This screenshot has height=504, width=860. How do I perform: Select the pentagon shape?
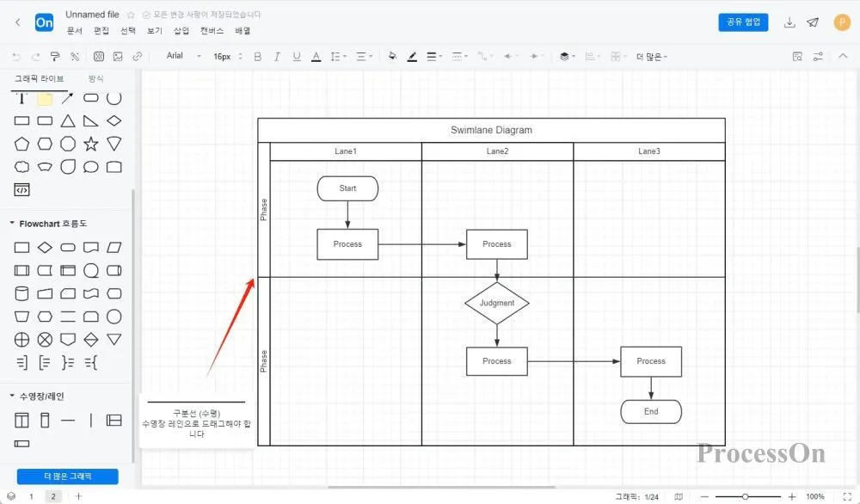(22, 144)
